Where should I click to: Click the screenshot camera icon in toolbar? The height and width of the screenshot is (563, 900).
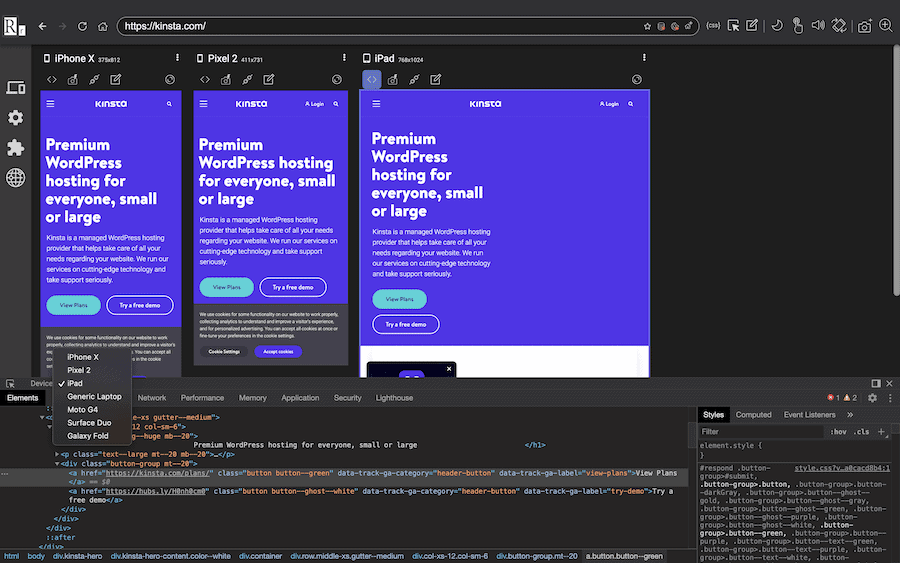pyautogui.click(x=865, y=26)
